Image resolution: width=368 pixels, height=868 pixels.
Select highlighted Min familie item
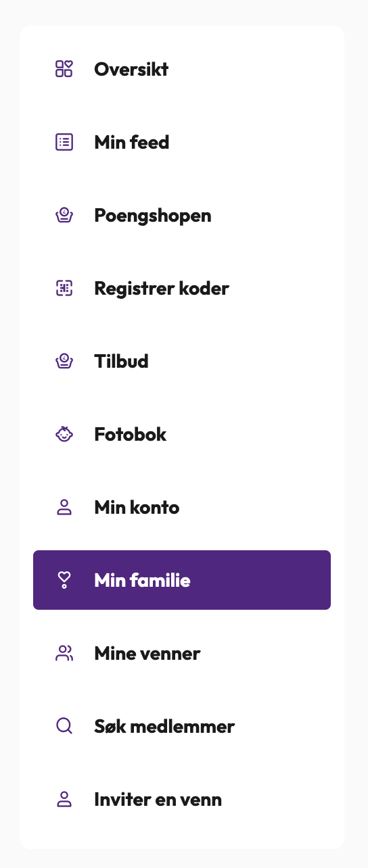click(182, 580)
